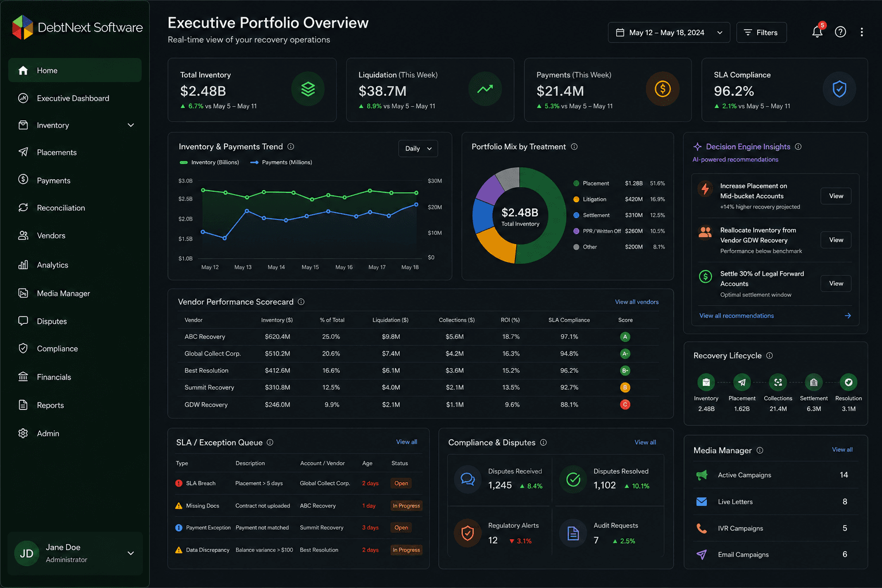The height and width of the screenshot is (588, 882).
Task: Click In Progress status for Missing Docs
Action: [x=407, y=506]
